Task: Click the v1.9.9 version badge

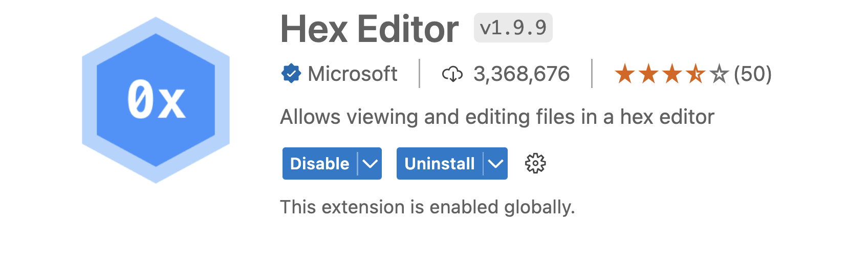Action: pos(513,28)
